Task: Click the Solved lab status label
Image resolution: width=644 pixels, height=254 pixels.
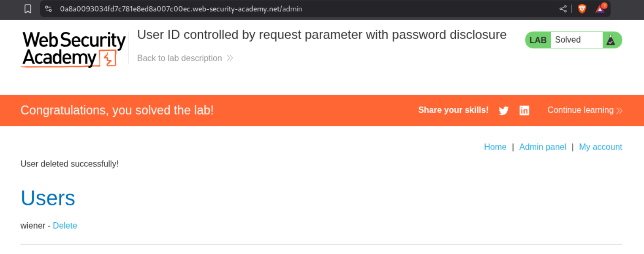Action: [x=568, y=40]
